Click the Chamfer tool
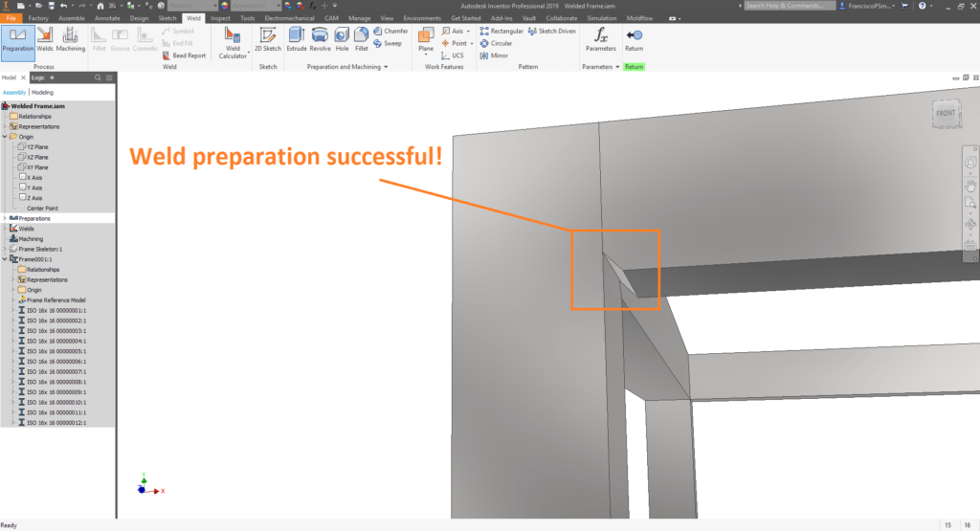Viewport: 980px width, 531px height. click(390, 31)
